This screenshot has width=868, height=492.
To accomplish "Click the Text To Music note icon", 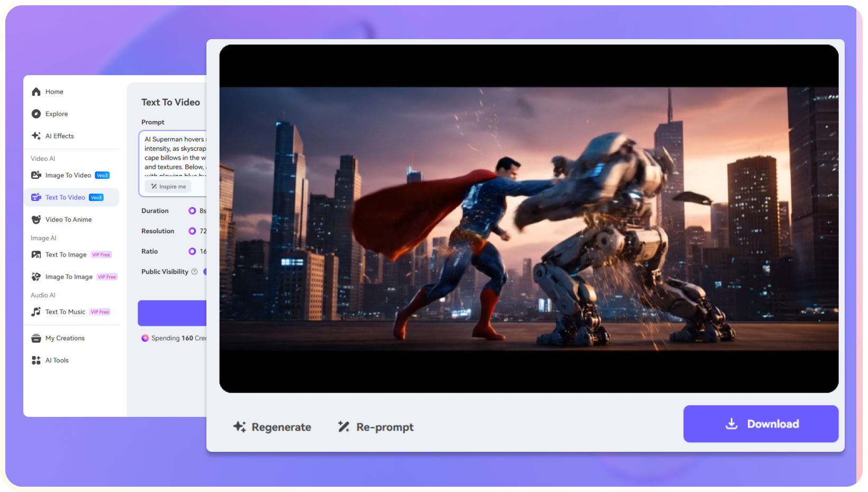I will 36,312.
